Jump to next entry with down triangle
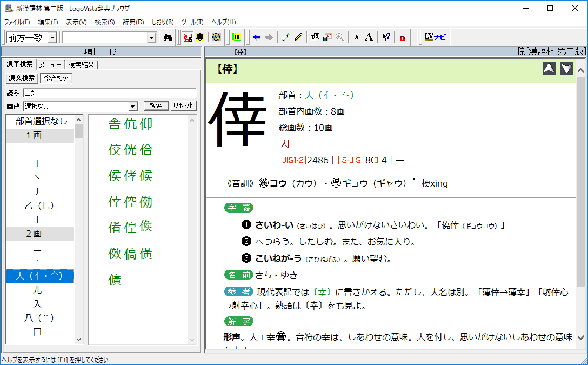This screenshot has width=588, height=365. point(566,69)
